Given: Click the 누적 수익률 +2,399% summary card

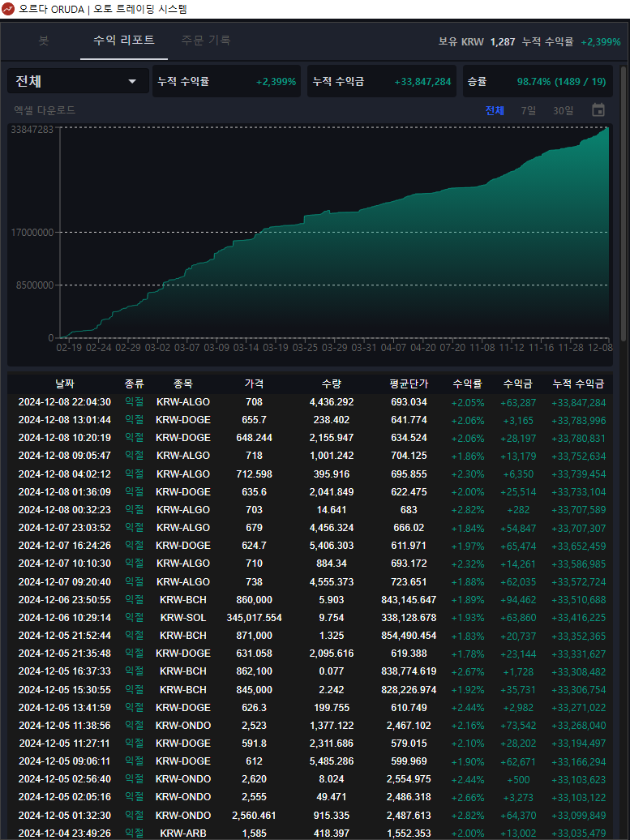Looking at the screenshot, I should click(226, 81).
